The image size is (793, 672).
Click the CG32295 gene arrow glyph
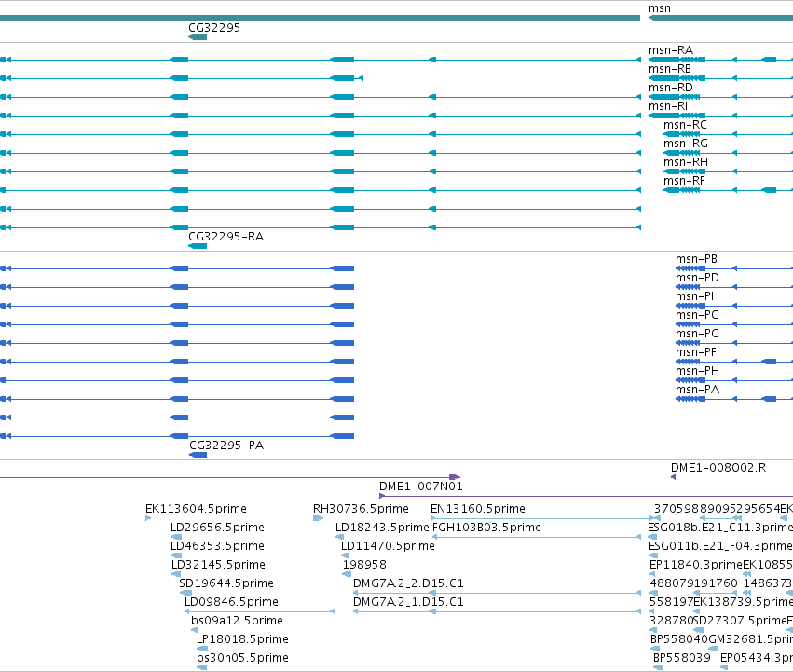click(x=198, y=37)
